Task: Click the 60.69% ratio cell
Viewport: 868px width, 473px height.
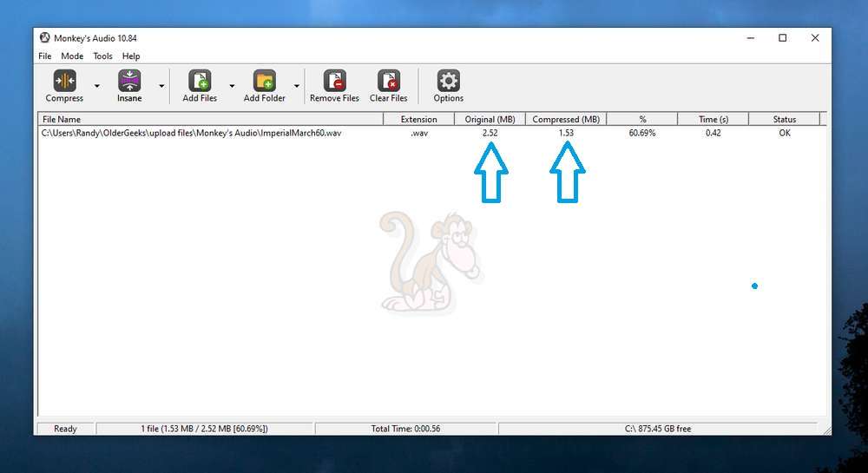Action: click(642, 133)
